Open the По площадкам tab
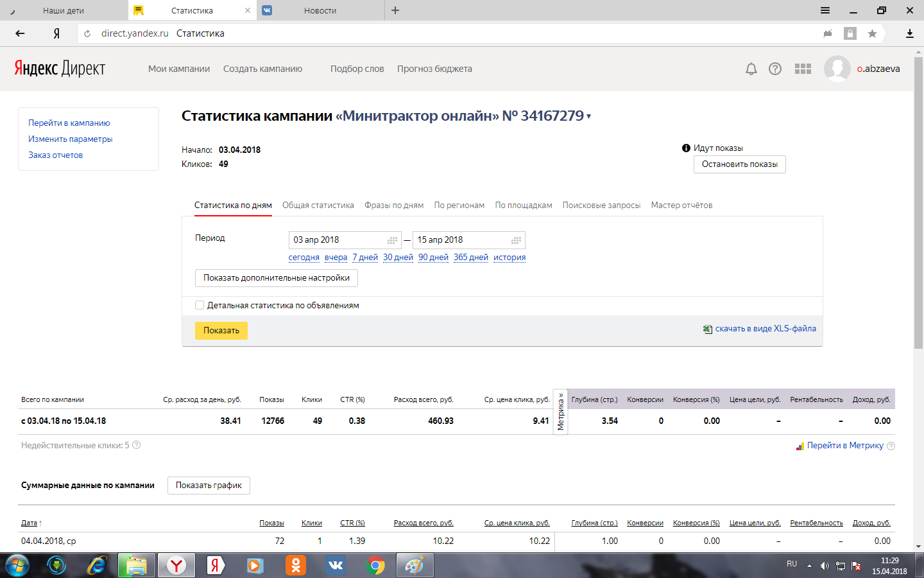This screenshot has width=924, height=578. (x=524, y=206)
